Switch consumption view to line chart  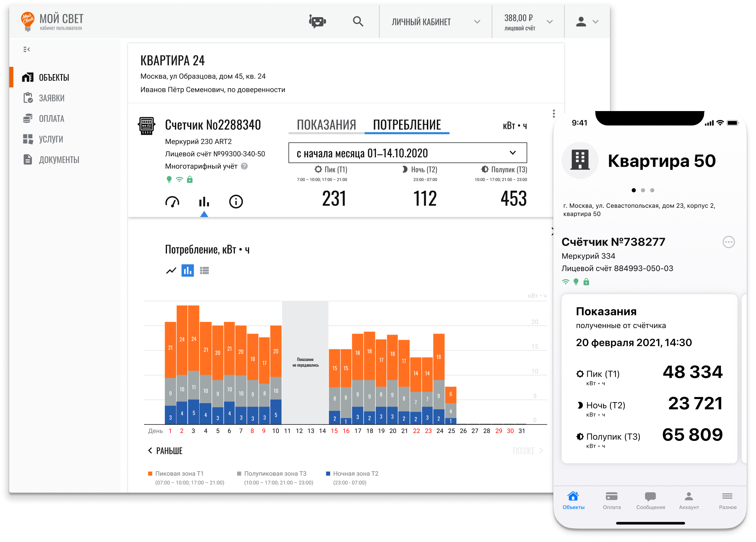[171, 271]
